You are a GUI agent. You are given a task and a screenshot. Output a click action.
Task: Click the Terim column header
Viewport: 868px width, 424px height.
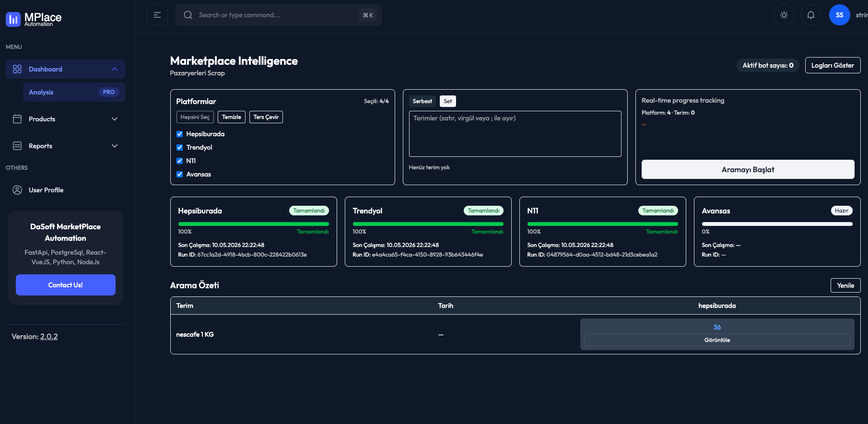[x=185, y=306]
